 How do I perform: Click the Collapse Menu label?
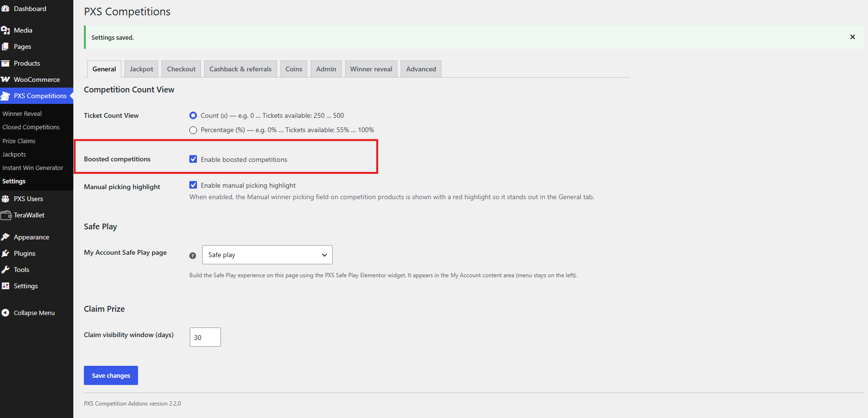coord(34,313)
